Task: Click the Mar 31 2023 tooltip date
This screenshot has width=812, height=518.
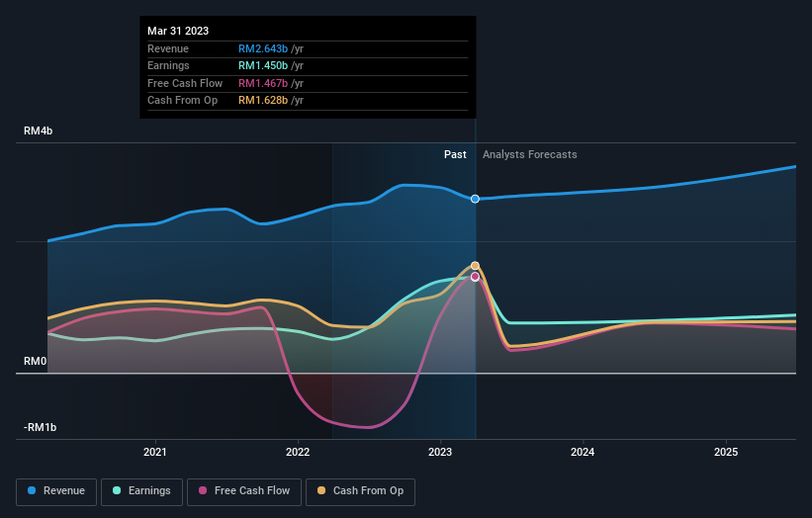Action: pos(178,31)
